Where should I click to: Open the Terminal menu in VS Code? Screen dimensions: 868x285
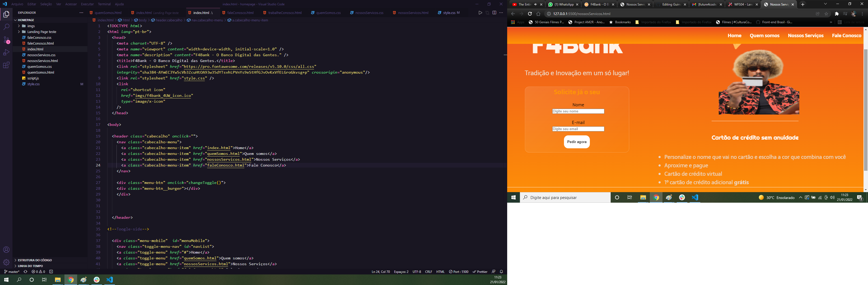(x=104, y=4)
